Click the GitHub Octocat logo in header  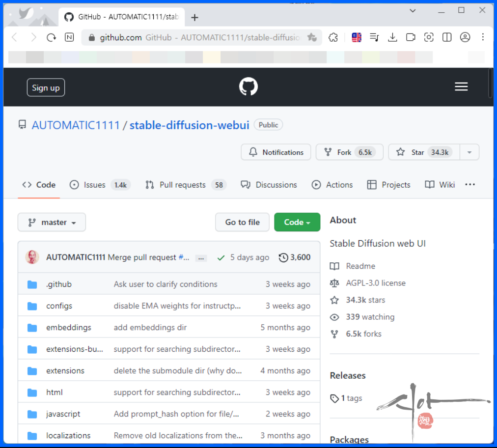point(248,86)
